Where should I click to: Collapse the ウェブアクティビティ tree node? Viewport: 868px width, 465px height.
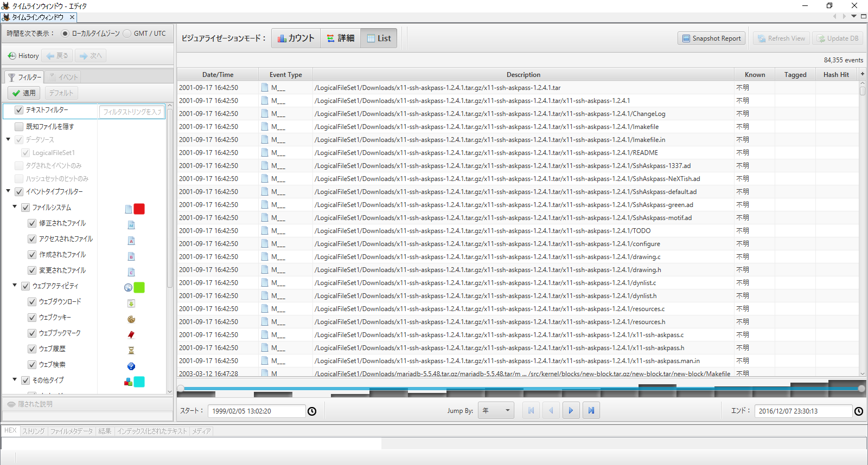tap(15, 286)
